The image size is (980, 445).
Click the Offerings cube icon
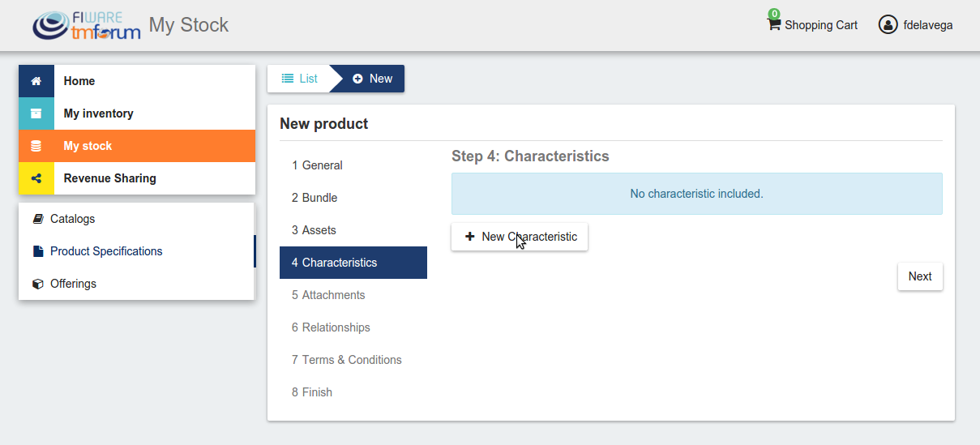tap(38, 284)
